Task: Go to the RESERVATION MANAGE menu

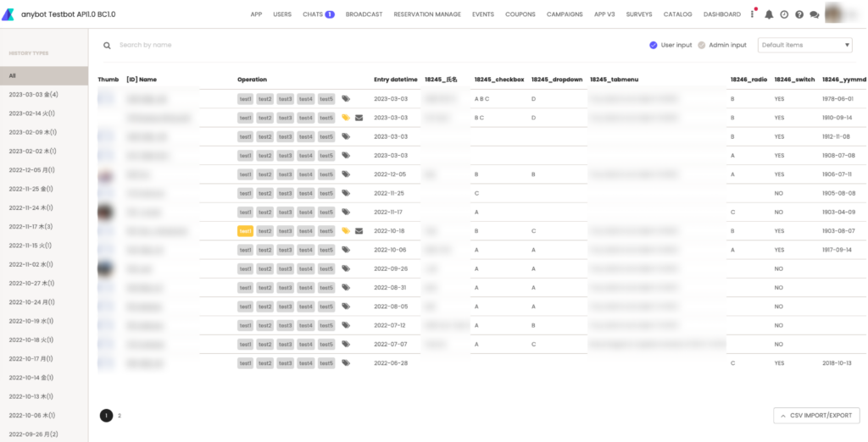Action: click(427, 14)
